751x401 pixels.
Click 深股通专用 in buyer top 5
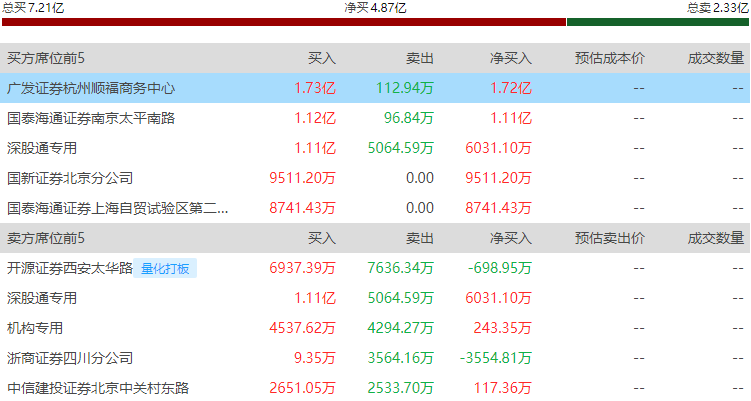pos(42,148)
